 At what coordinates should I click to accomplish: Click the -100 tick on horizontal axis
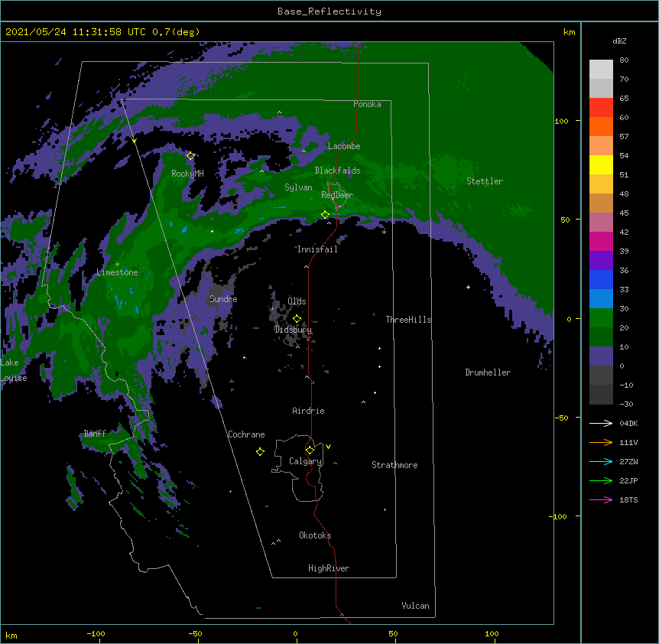(96, 633)
